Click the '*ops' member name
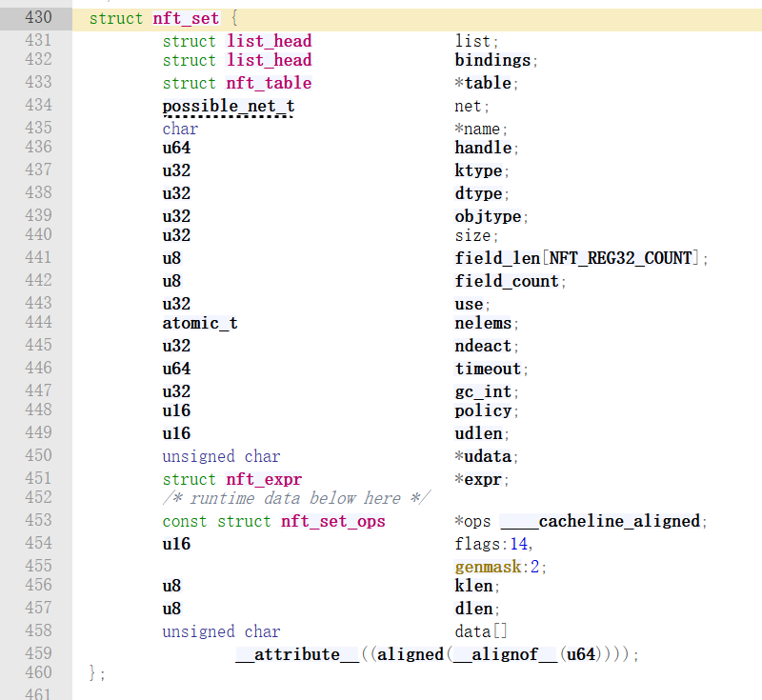 (x=472, y=522)
